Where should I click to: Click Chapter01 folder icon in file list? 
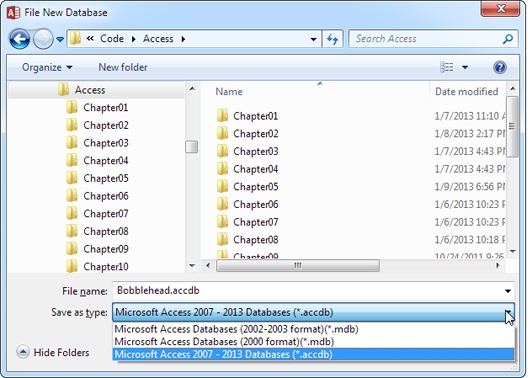[x=223, y=116]
